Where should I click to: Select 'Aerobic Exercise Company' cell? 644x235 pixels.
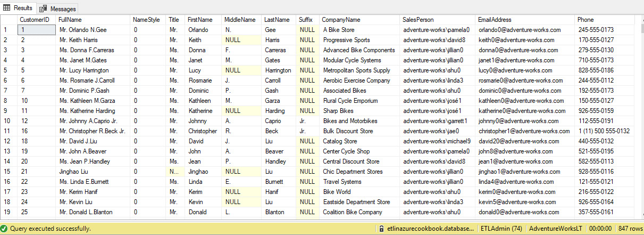point(359,80)
